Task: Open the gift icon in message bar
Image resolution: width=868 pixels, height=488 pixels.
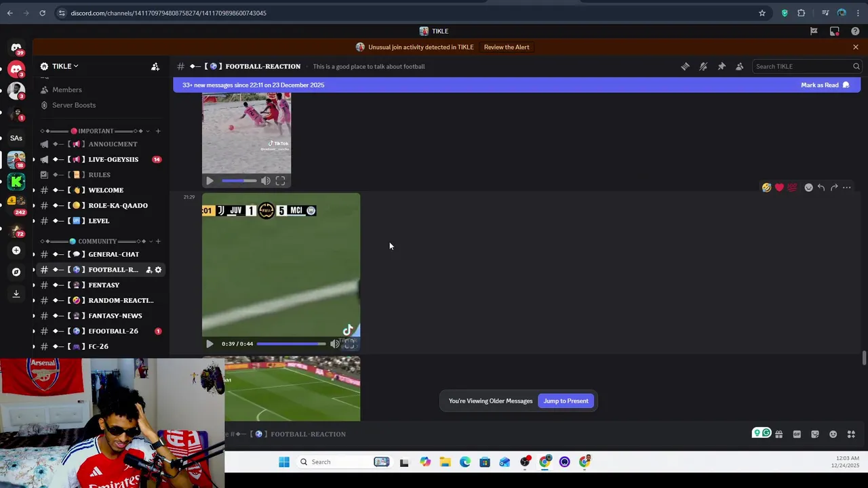Action: [x=778, y=434]
